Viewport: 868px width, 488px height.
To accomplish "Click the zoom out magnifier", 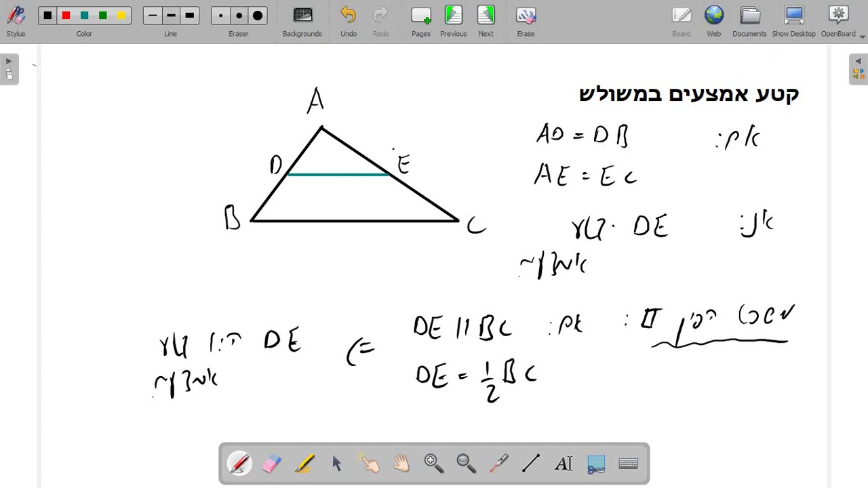I will coord(467,464).
